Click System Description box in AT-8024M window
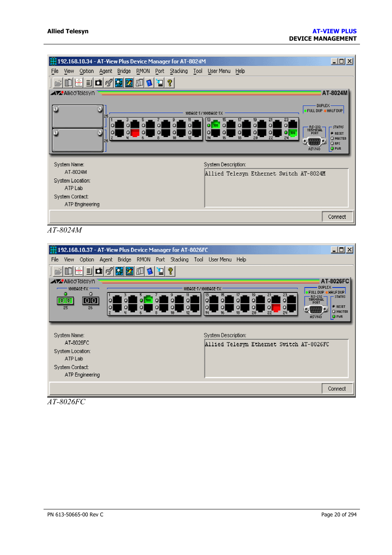Screen dimensions: 392x555 click(x=277, y=188)
